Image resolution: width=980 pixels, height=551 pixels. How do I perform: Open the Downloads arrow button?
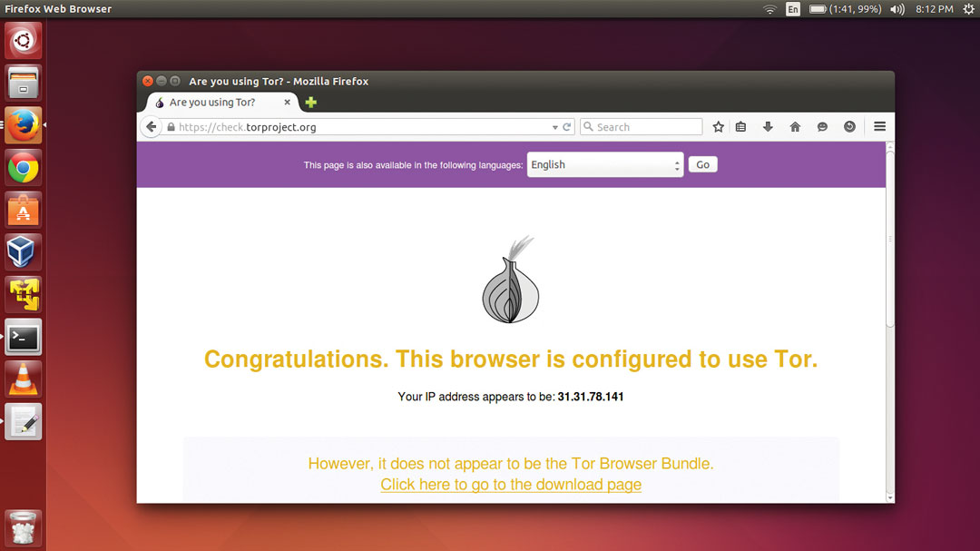tap(769, 127)
